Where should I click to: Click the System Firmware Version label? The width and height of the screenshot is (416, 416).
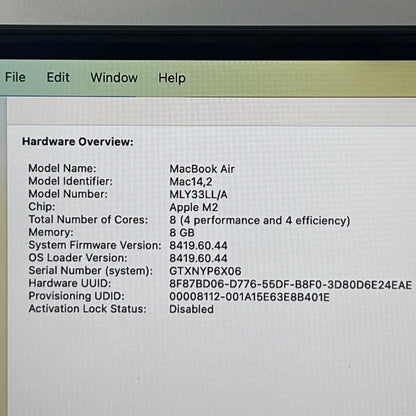(95, 245)
